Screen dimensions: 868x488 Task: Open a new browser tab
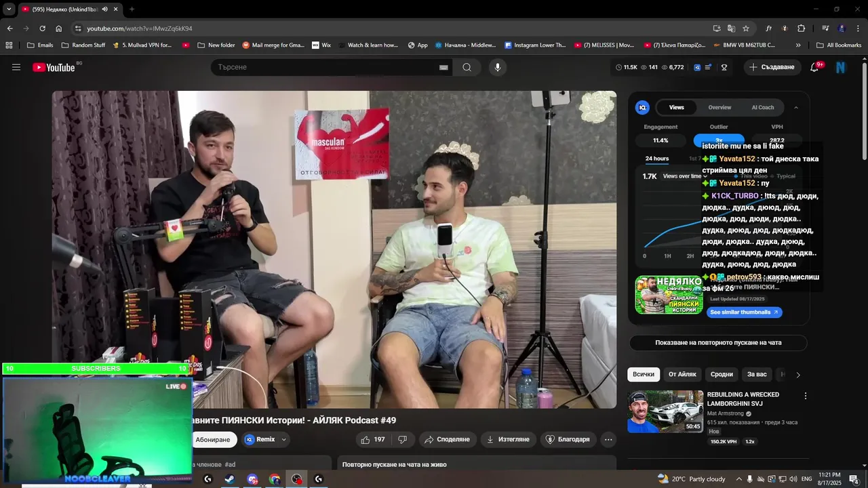coord(132,9)
